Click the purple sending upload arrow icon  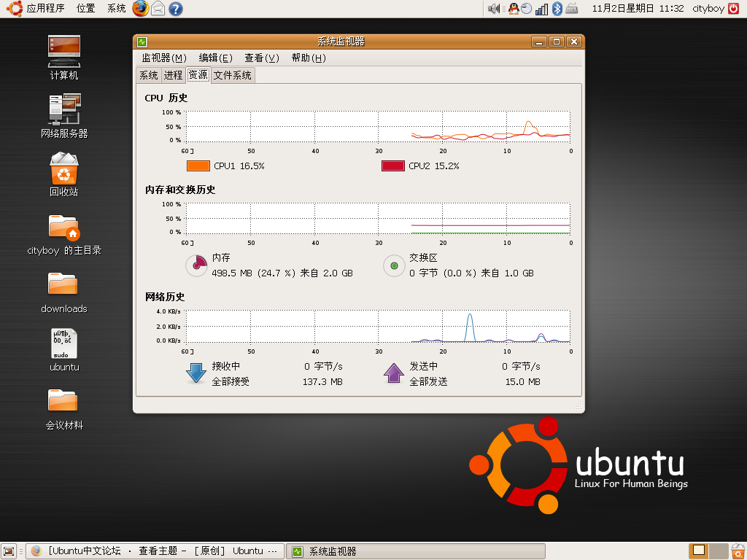point(393,373)
